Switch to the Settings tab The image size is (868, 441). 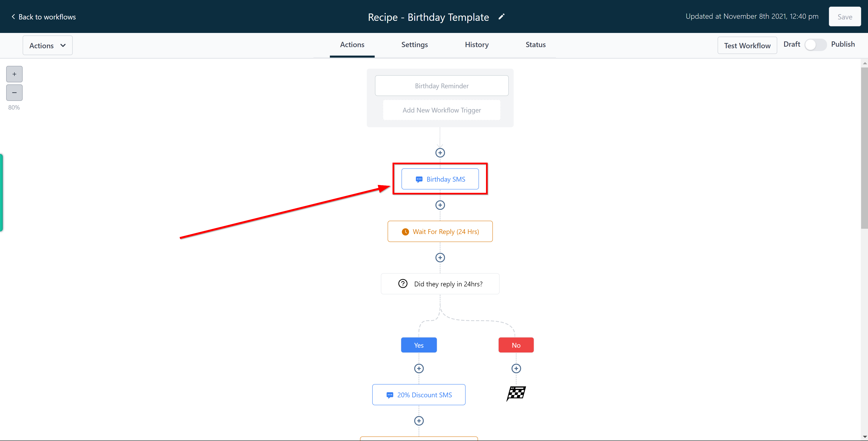[414, 45]
